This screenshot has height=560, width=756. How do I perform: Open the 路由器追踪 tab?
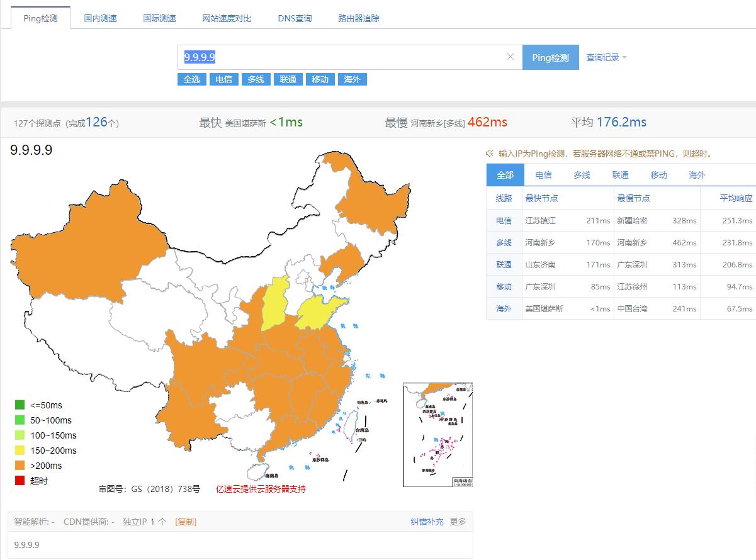(x=359, y=18)
